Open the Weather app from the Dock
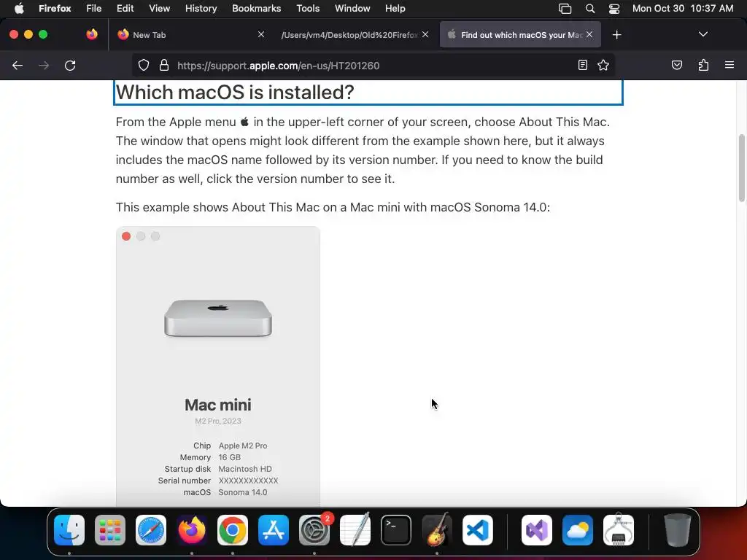This screenshot has height=560, width=747. coord(578,530)
